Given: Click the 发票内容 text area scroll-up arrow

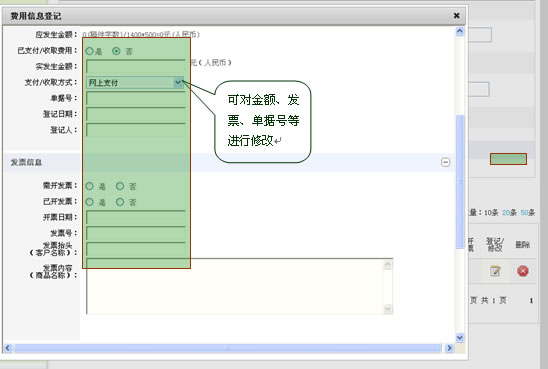Looking at the screenshot, I should tap(388, 265).
